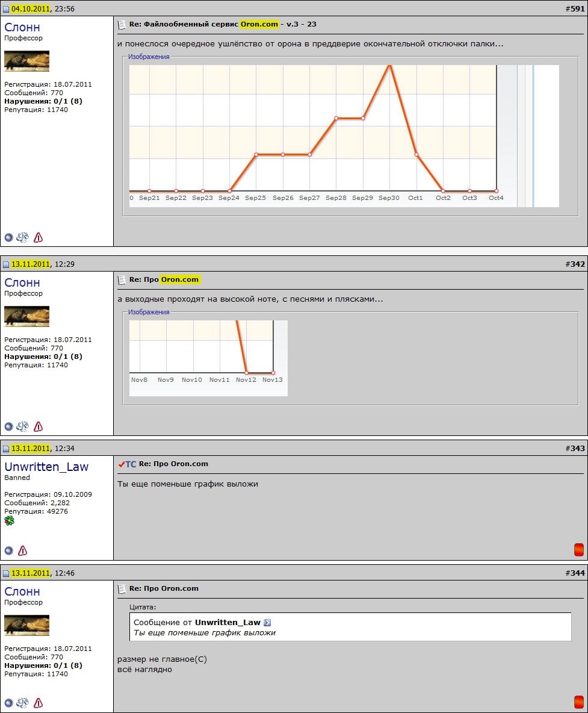Click Слонн avatar in post #342
Viewport: 588px width, 713px height.
[27, 317]
